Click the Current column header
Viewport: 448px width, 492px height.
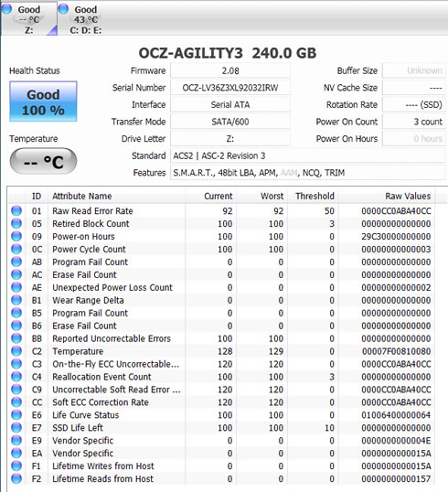(210, 196)
